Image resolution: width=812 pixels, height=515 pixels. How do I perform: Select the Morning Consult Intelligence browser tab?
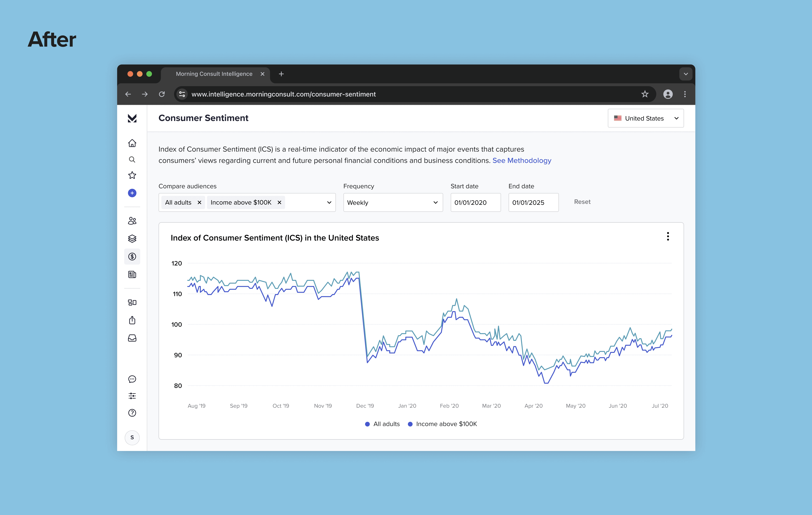click(214, 74)
